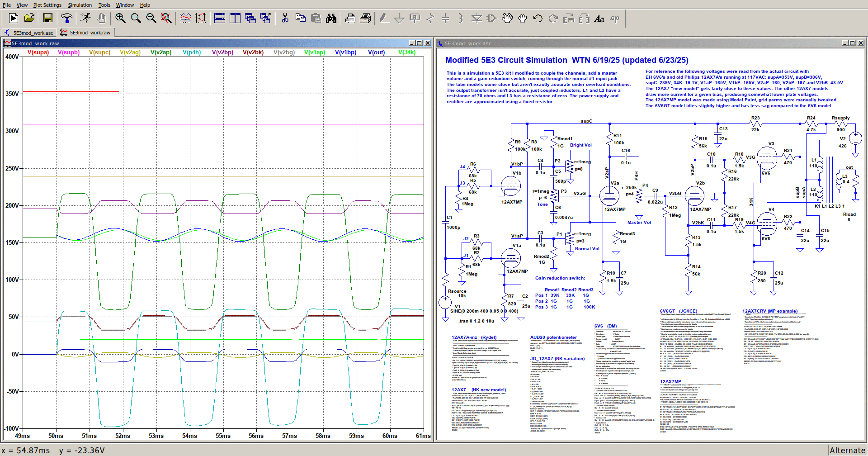The image size is (868, 456).
Task: Click the Print icon
Action: coord(350,18)
